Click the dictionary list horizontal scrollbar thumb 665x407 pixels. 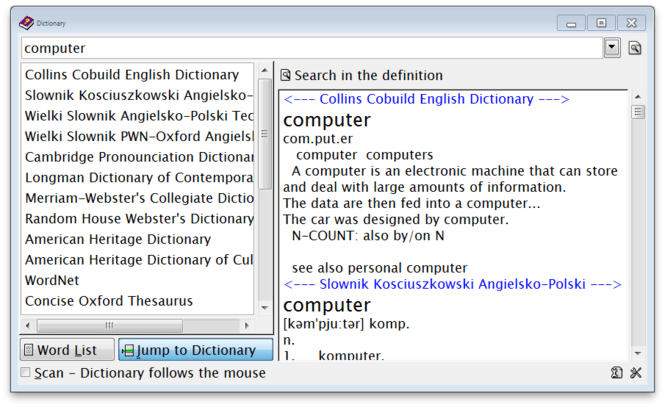click(110, 325)
